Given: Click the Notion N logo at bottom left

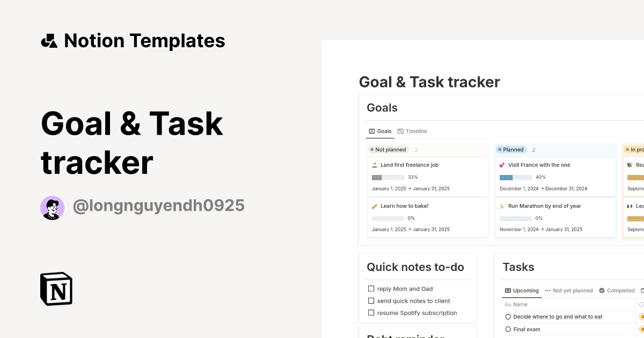Looking at the screenshot, I should point(56,289).
